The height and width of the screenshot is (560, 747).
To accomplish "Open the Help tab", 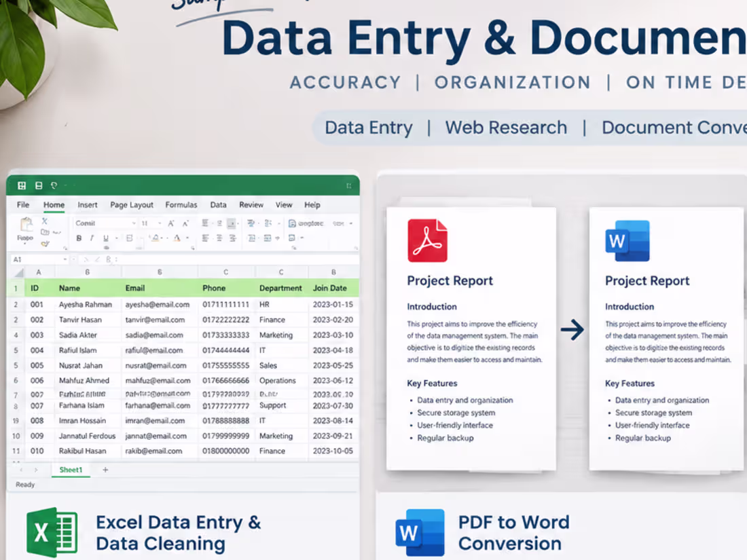I will click(312, 205).
